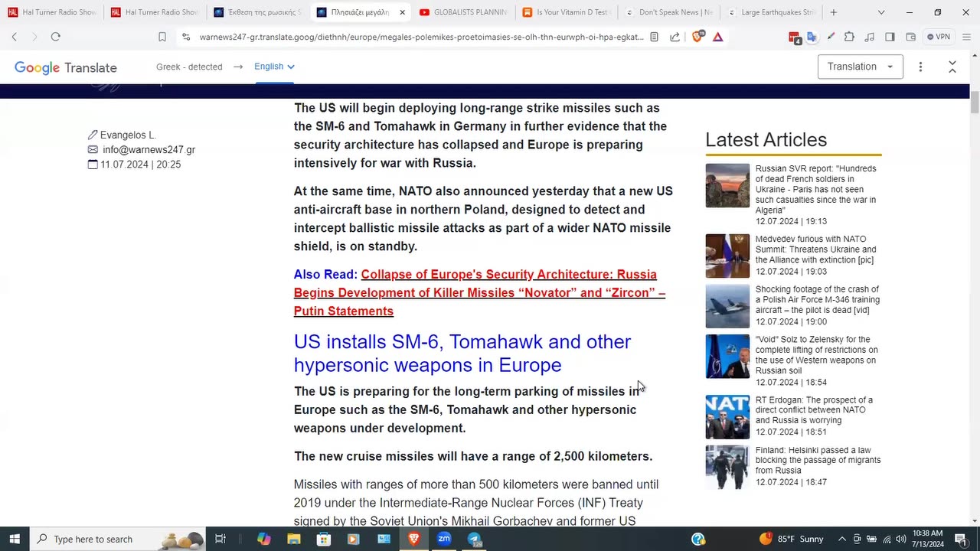Close the active Greek article tab
Viewport: 980px width, 551px height.
tap(402, 12)
